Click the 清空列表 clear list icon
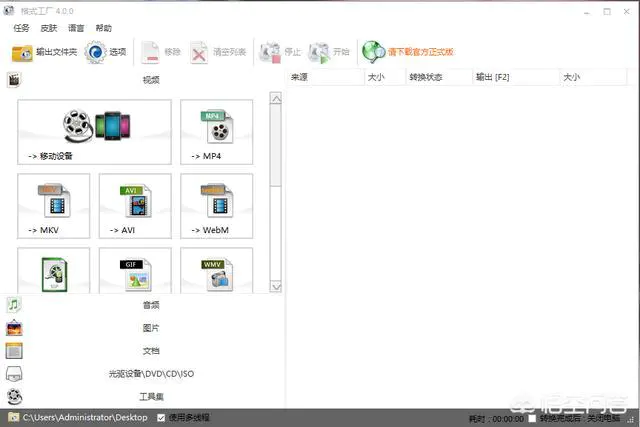Viewport: 640px width, 427px height. [199, 53]
